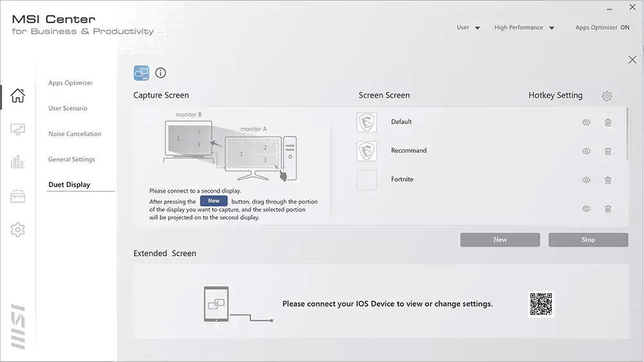Viewport: 644px width, 362px height.
Task: Toggle visibility of Default profile
Action: click(x=586, y=122)
